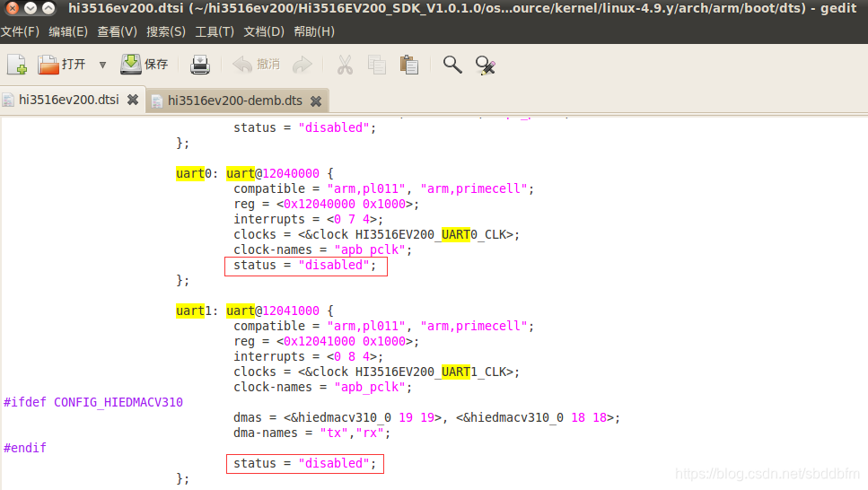The image size is (868, 490).
Task: Switch to hi3516ev200.dtsi tab
Action: [x=68, y=100]
